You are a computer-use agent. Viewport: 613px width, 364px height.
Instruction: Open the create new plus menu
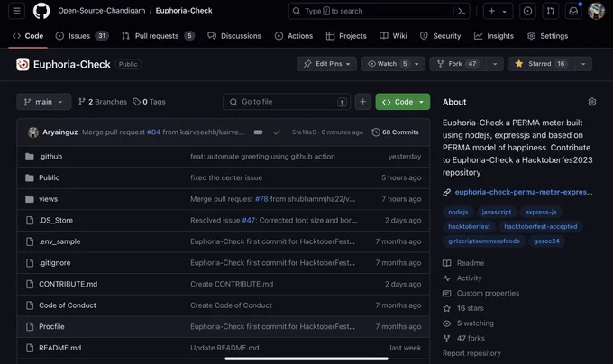[498, 11]
